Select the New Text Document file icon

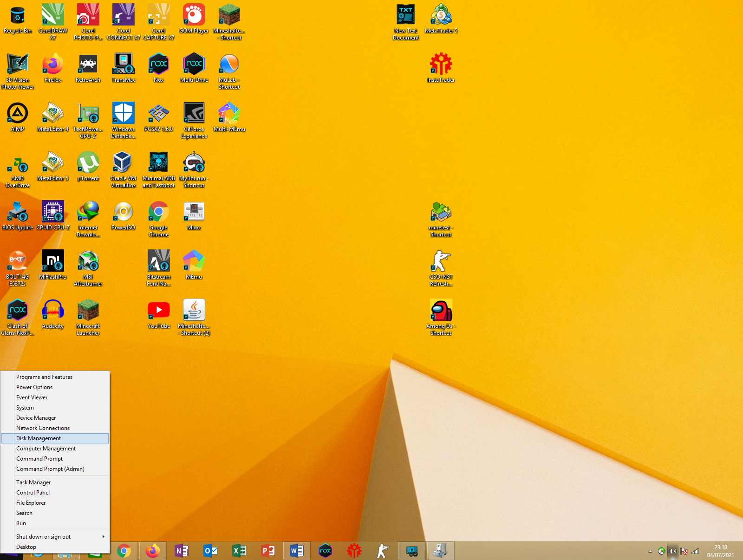[406, 22]
